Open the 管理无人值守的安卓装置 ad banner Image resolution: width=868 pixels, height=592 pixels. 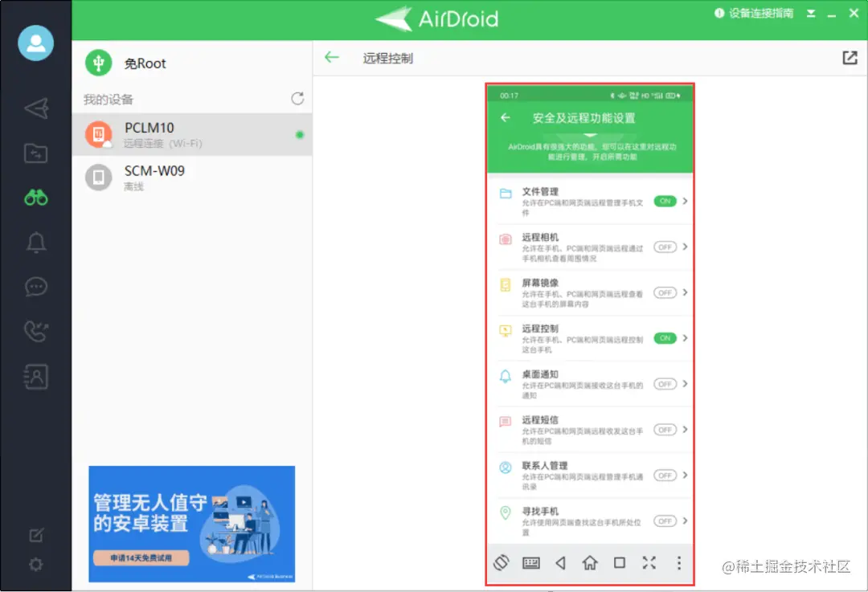pyautogui.click(x=191, y=524)
